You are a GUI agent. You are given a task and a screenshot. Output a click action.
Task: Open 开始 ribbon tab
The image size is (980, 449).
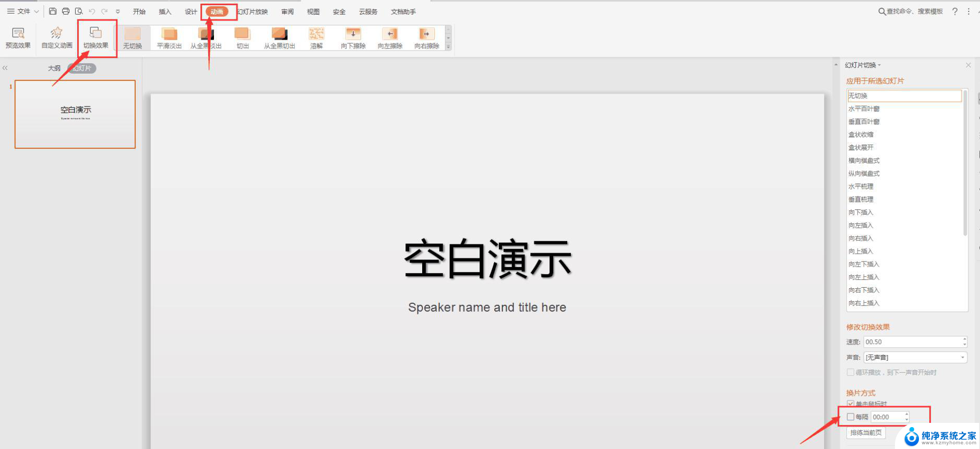coord(139,11)
